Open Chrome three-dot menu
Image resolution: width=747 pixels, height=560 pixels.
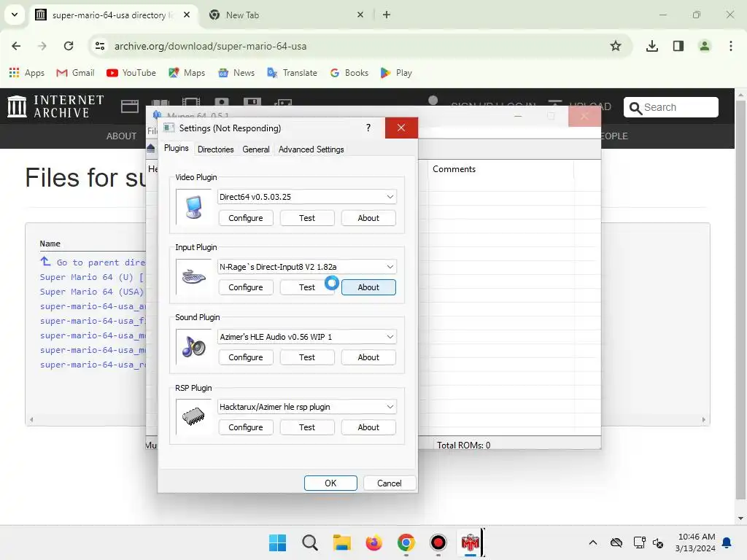click(x=730, y=46)
